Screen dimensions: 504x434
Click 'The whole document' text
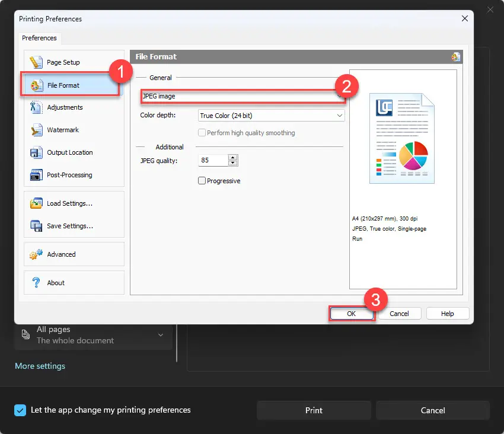pos(75,340)
